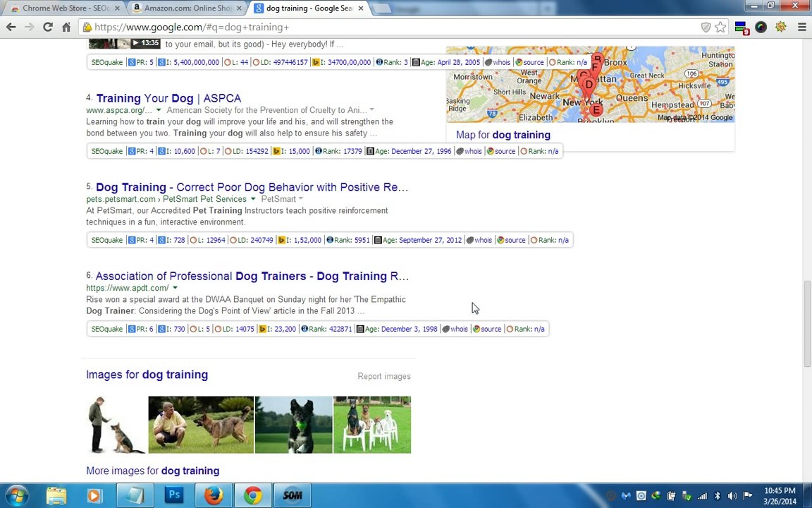Viewport: 812px width, 508px height.
Task: Open Firefox from taskbar
Action: click(214, 495)
